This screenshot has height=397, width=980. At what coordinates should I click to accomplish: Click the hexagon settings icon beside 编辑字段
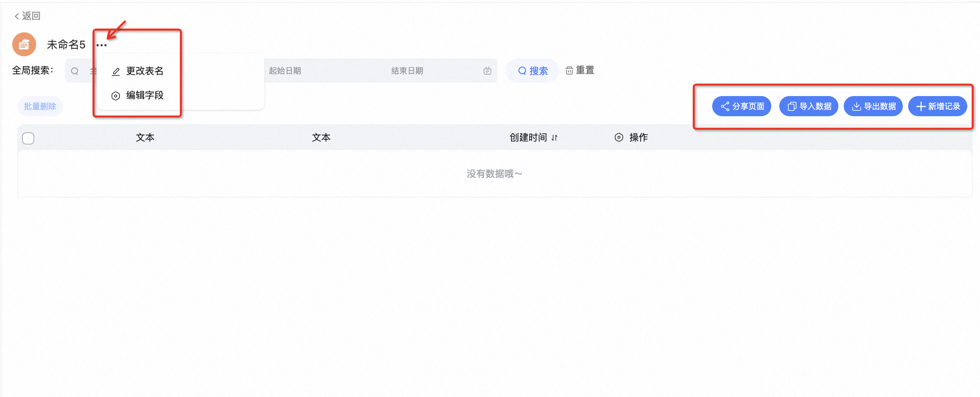click(x=116, y=96)
